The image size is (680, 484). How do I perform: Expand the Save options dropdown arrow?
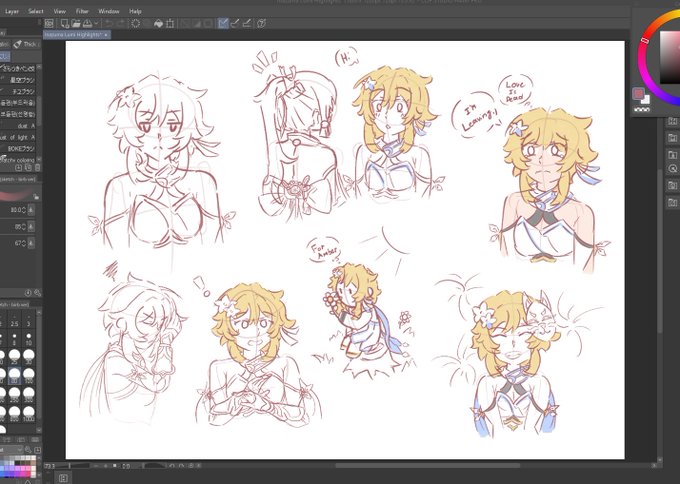(96, 23)
